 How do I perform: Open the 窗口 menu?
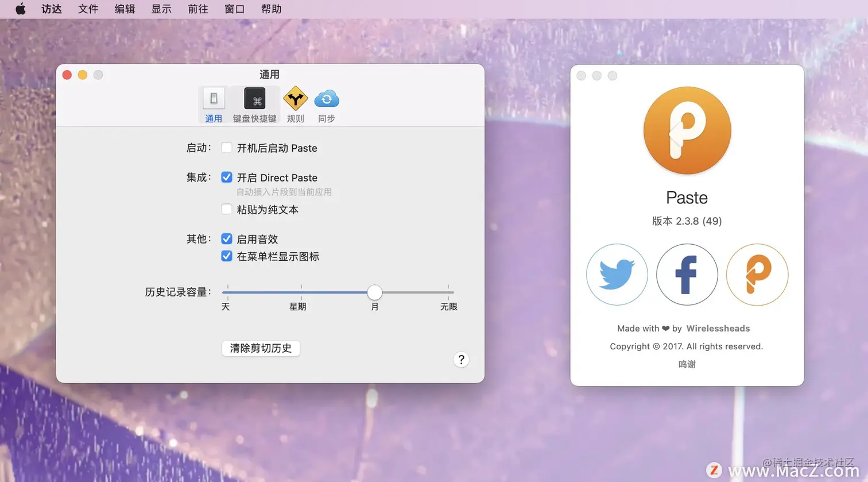(234, 9)
